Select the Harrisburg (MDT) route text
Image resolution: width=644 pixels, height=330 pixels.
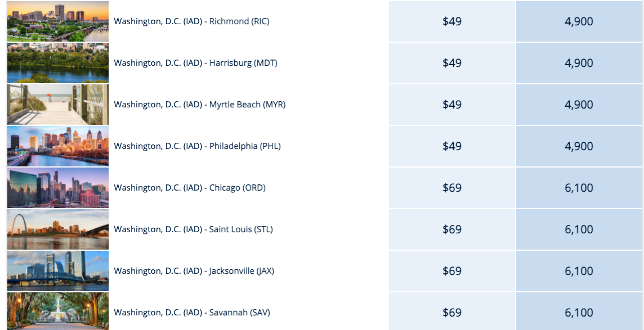195,63
